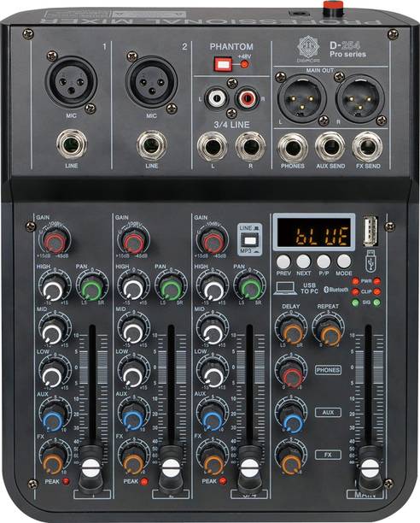The height and width of the screenshot is (523, 420).
Task: Adjust the channel 3/4 MID EQ knob
Action: pos(212,332)
